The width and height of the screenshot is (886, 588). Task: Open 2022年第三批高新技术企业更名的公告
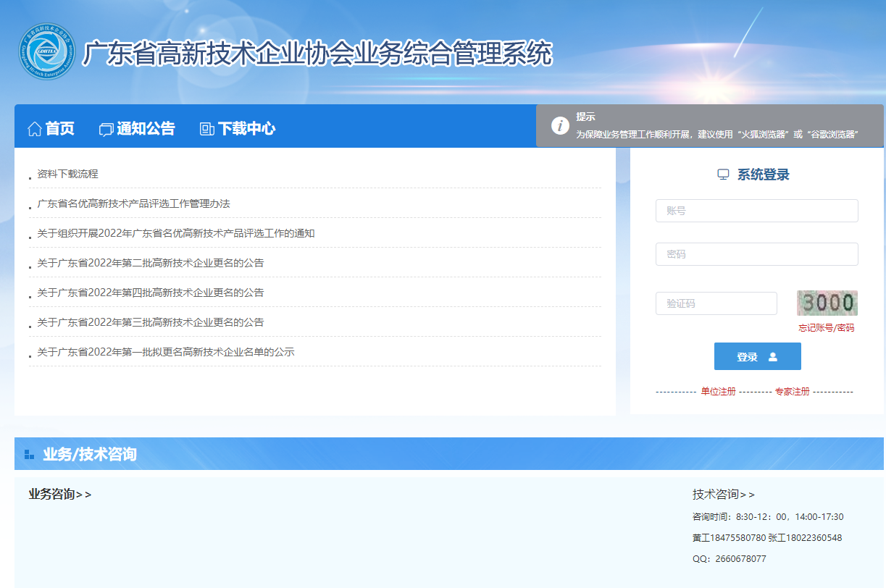pyautogui.click(x=151, y=322)
